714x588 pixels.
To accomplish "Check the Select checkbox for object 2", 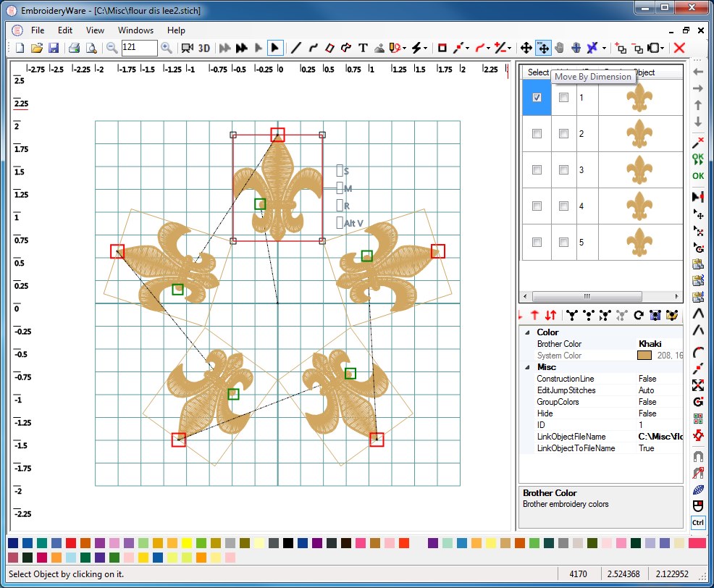I will (x=537, y=133).
